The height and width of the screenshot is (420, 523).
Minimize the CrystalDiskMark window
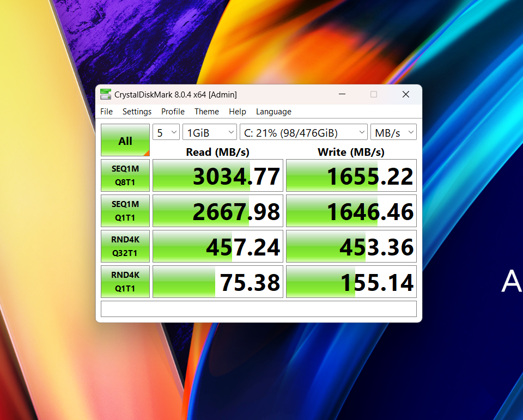click(342, 94)
